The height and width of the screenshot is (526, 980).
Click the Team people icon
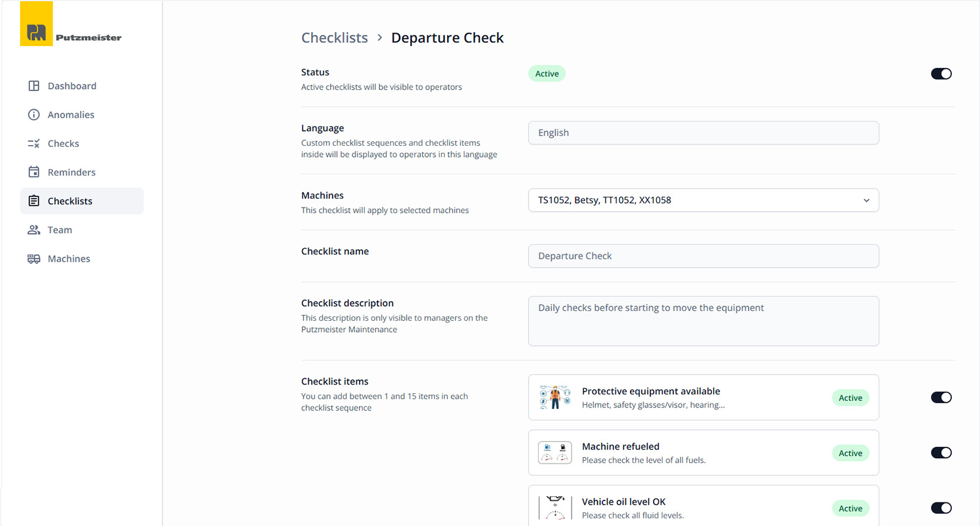34,230
